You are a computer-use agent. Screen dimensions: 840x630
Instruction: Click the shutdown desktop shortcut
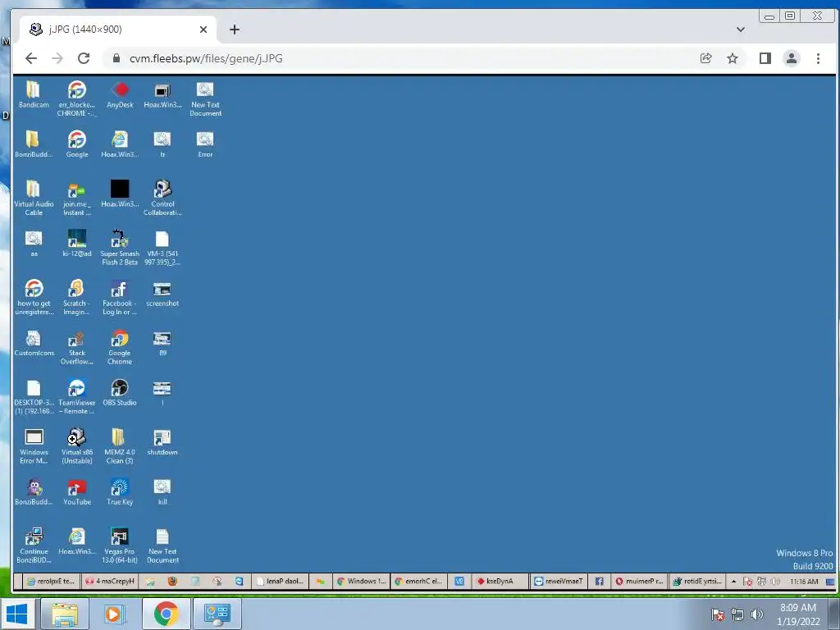tap(162, 442)
